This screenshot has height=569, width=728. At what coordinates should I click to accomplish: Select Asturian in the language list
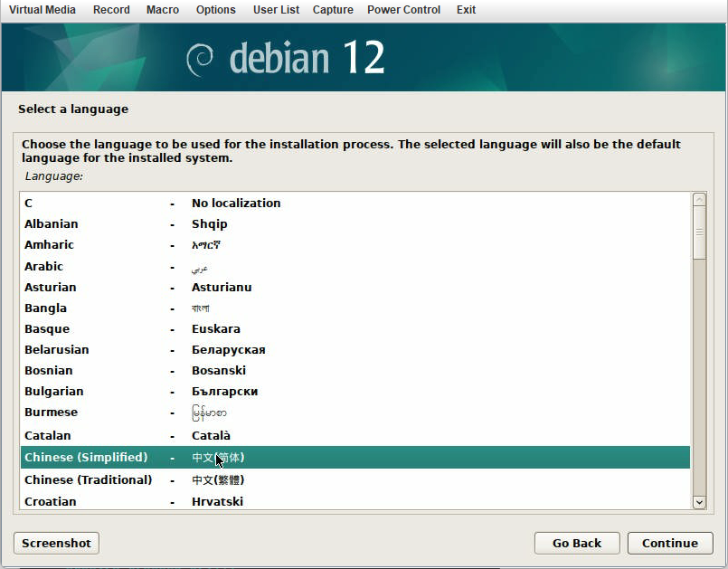(x=355, y=288)
